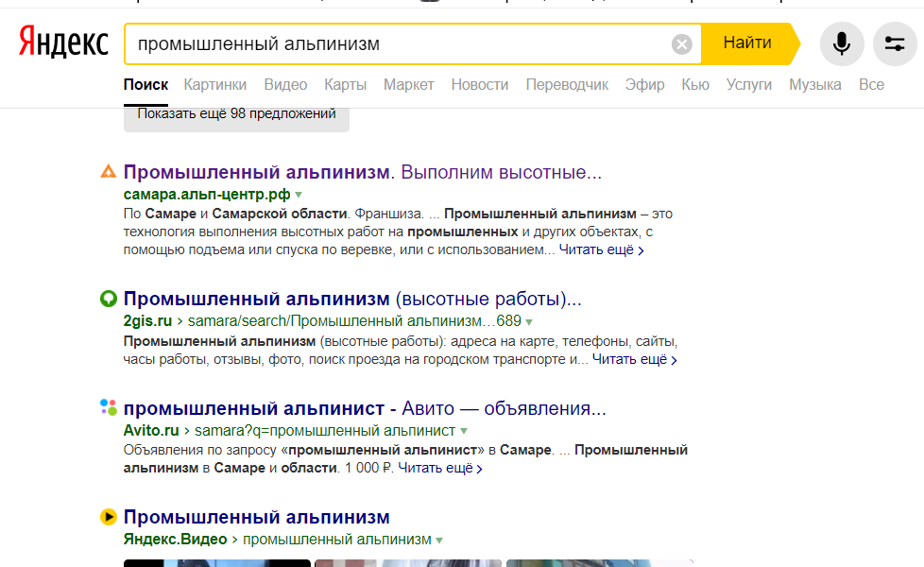Open the samara?q=промышленный альпинист path link

[x=325, y=431]
